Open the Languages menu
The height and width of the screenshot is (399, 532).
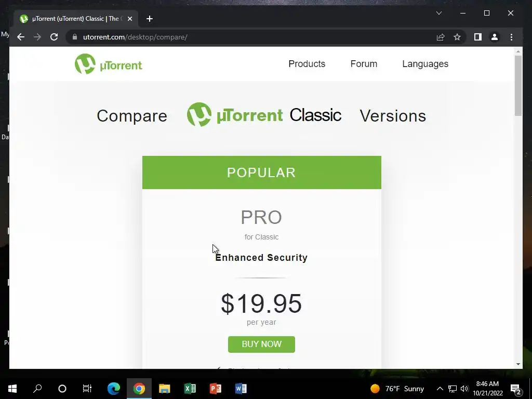425,64
